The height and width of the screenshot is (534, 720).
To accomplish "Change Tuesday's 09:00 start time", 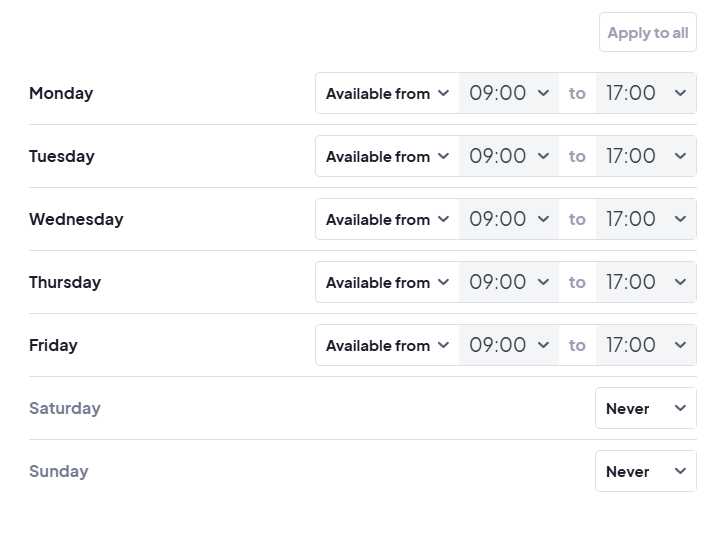I will tap(509, 157).
